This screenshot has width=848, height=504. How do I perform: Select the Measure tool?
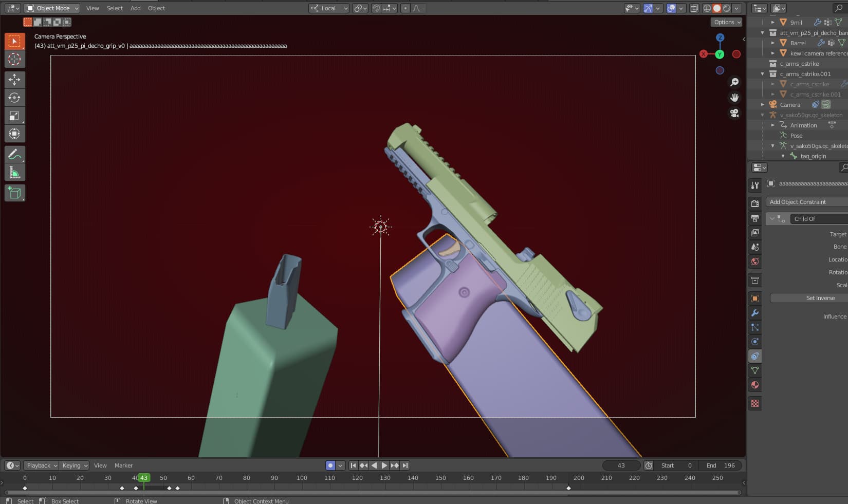pos(14,172)
